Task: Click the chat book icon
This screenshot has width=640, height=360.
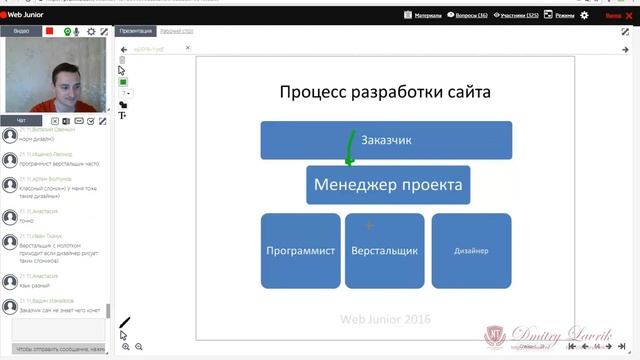Action: (x=66, y=121)
